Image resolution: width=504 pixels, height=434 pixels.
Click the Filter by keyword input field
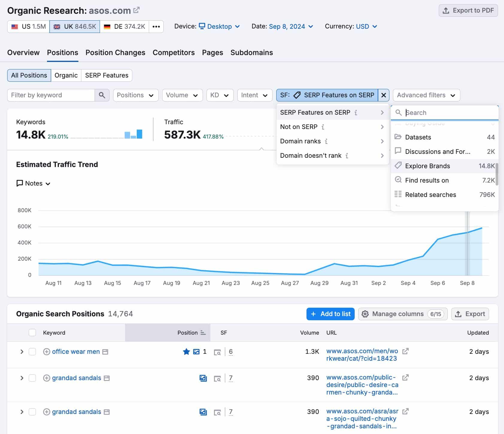pos(51,95)
